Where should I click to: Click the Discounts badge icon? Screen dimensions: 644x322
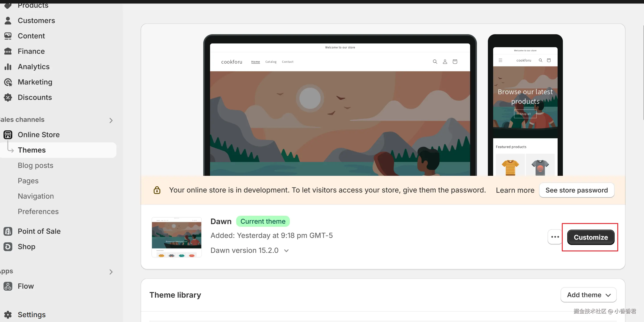(8, 97)
